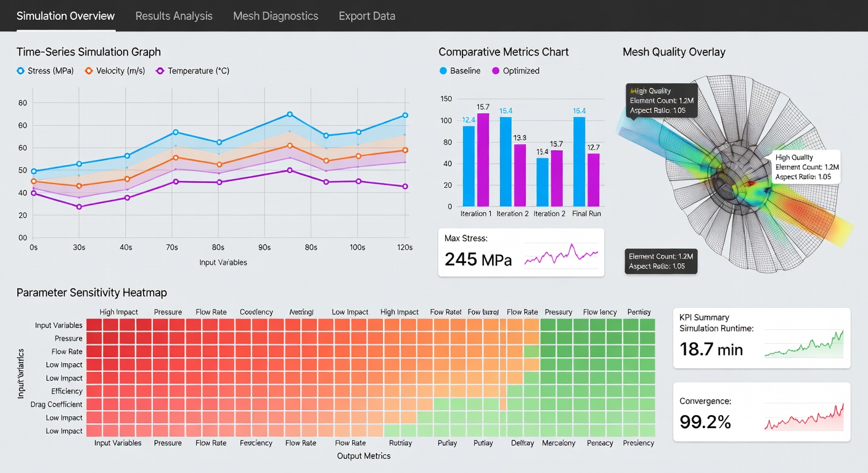Open the Export Data tab
This screenshot has height=473, width=868.
tap(367, 16)
